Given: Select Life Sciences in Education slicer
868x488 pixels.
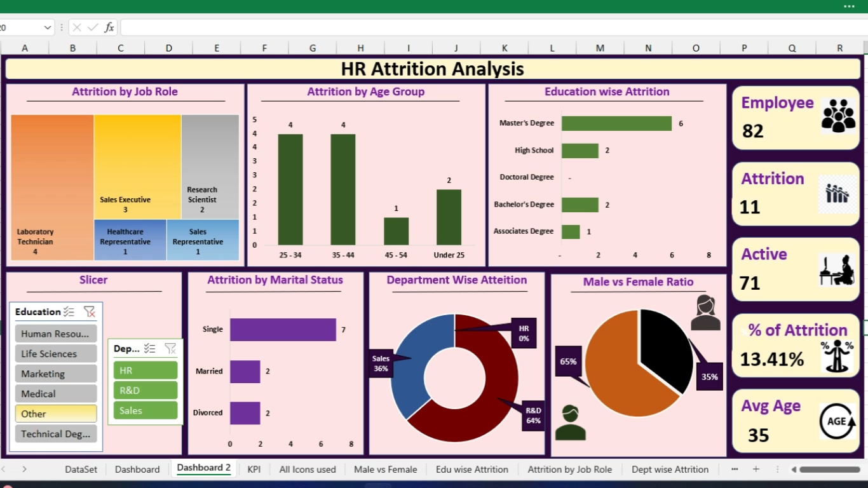Looking at the screenshot, I should pos(56,354).
